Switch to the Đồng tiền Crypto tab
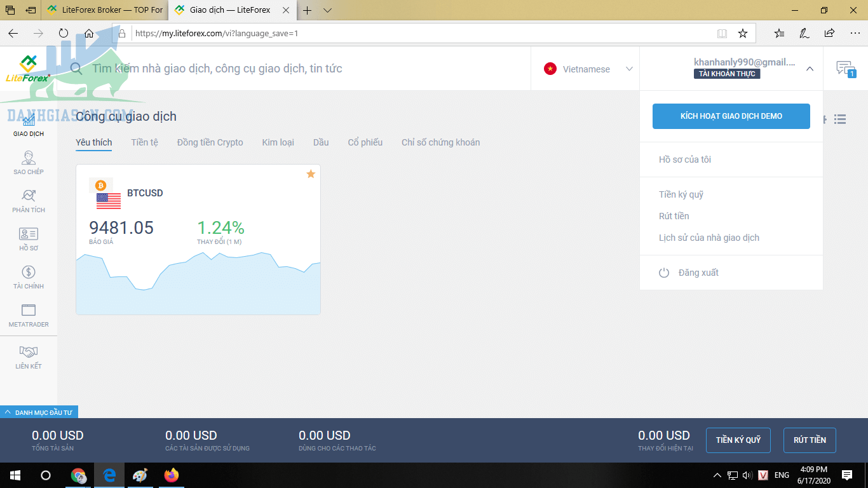Image resolution: width=868 pixels, height=488 pixels. (x=210, y=142)
